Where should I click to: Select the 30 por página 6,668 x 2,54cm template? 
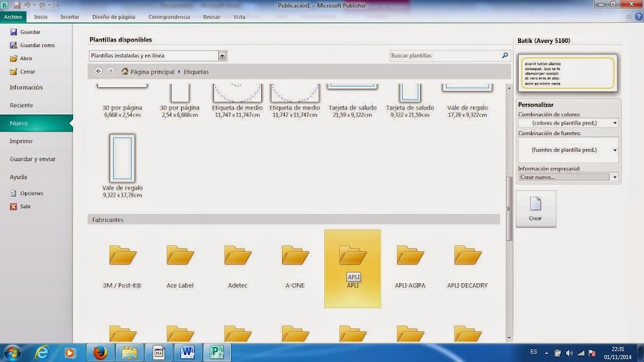pyautogui.click(x=122, y=101)
